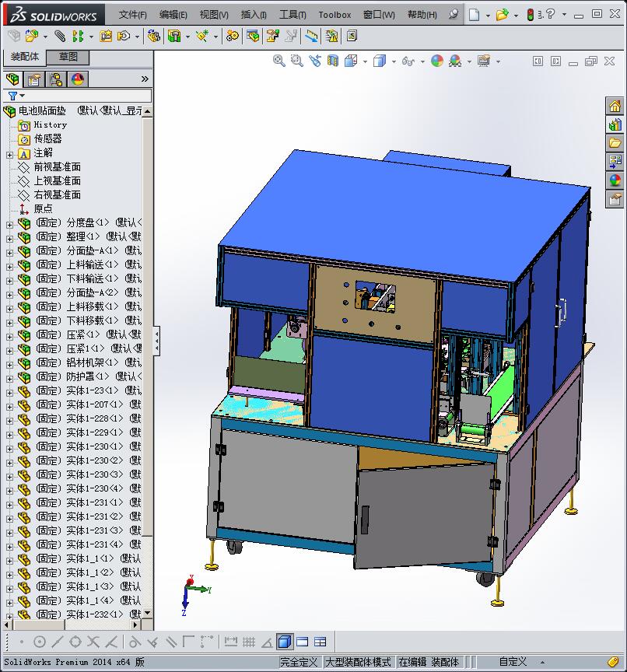This screenshot has width=627, height=672.
Task: Click the feature tree vertical scrollbar
Action: coord(148,327)
